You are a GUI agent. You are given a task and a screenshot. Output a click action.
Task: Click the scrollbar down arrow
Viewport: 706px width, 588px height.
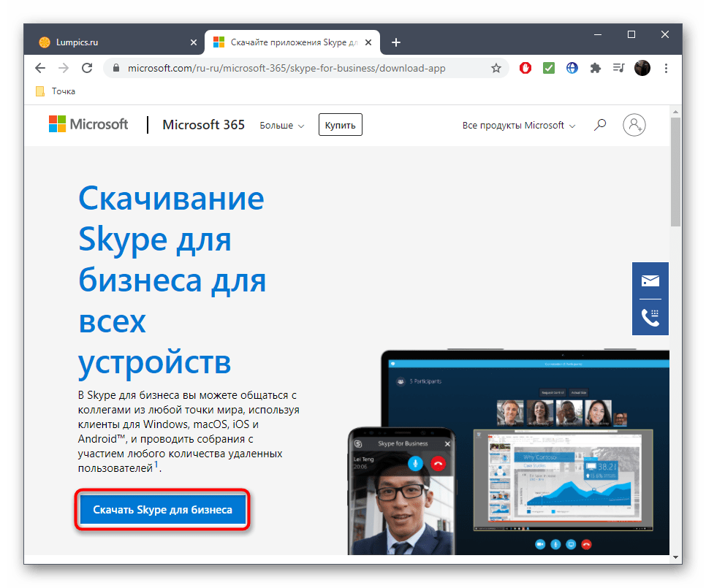(x=675, y=557)
